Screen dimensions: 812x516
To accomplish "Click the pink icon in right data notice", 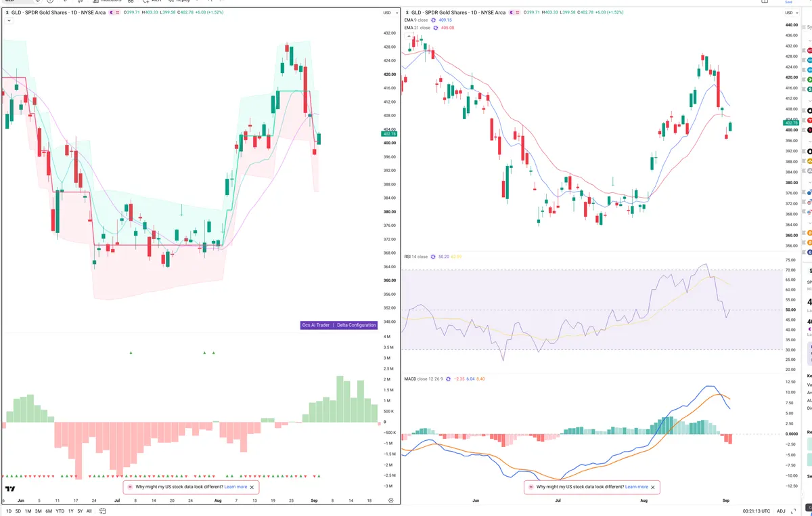I will tap(531, 487).
